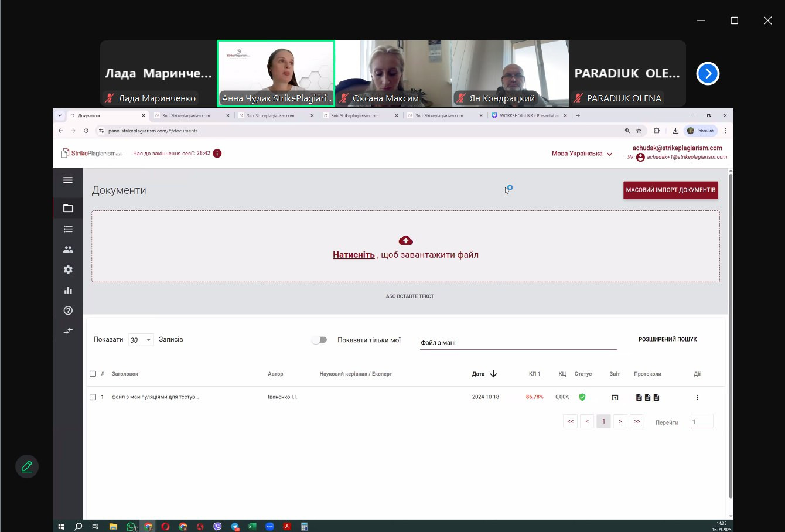
Task: Click the 'РОЗШИРЕНИЙ ПОШУК' link
Action: [x=668, y=340]
